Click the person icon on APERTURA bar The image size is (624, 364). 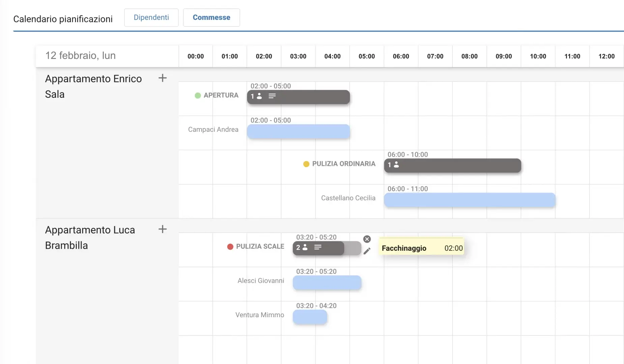(259, 96)
